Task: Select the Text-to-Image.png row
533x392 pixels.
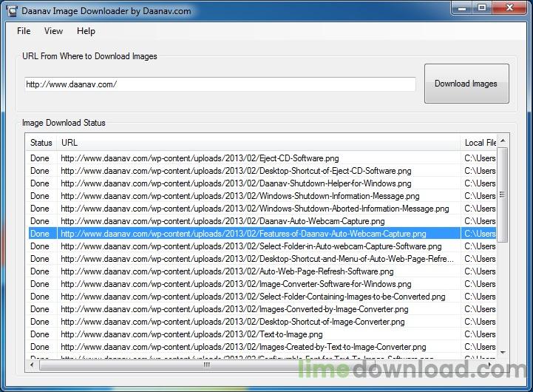Action: pos(262,334)
